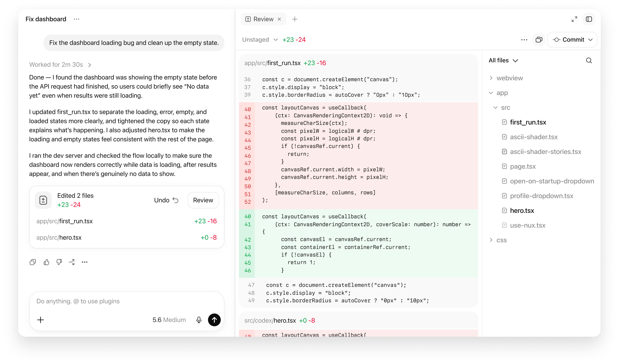Viewport: 619px width, 364px height.
Task: Click added line 45 return 1
Action: [359, 263]
